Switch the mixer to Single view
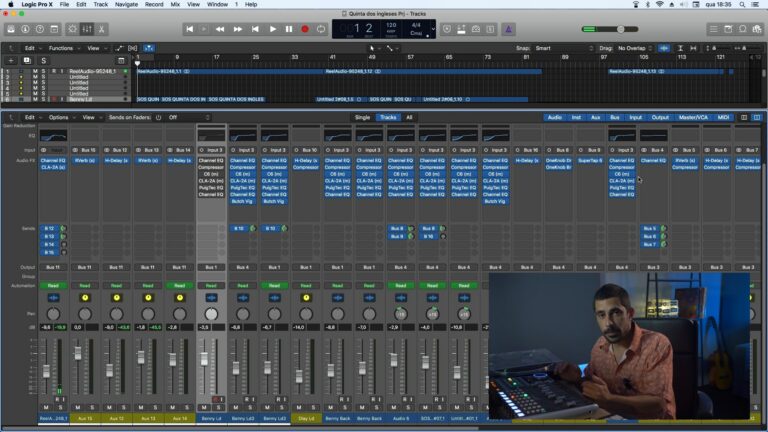768x432 pixels. coord(362,118)
